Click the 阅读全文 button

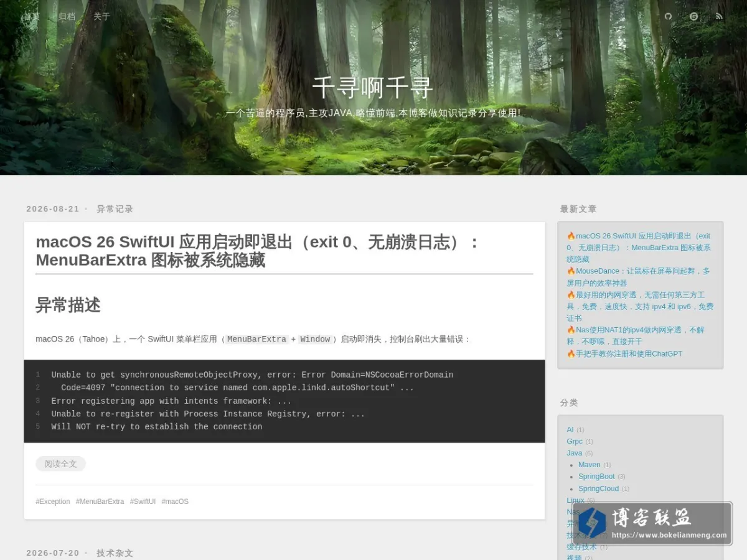pyautogui.click(x=60, y=464)
